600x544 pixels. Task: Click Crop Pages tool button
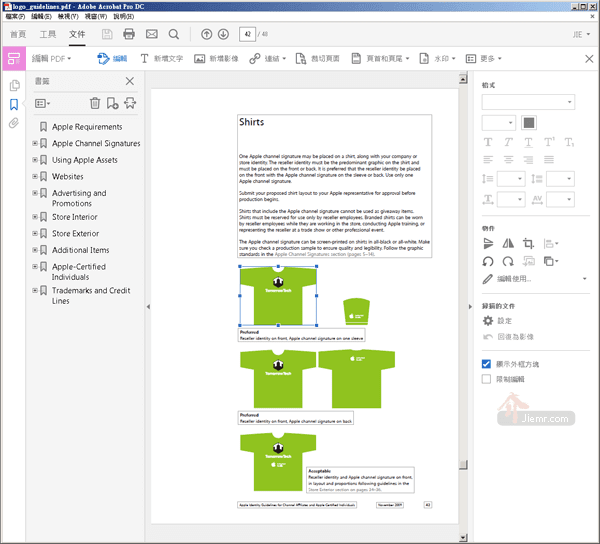coord(318,59)
